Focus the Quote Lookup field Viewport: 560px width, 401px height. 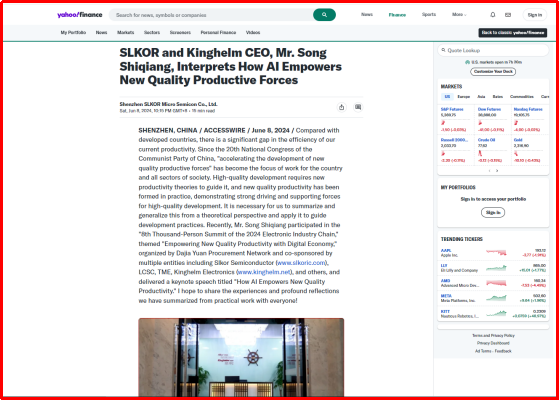click(493, 50)
